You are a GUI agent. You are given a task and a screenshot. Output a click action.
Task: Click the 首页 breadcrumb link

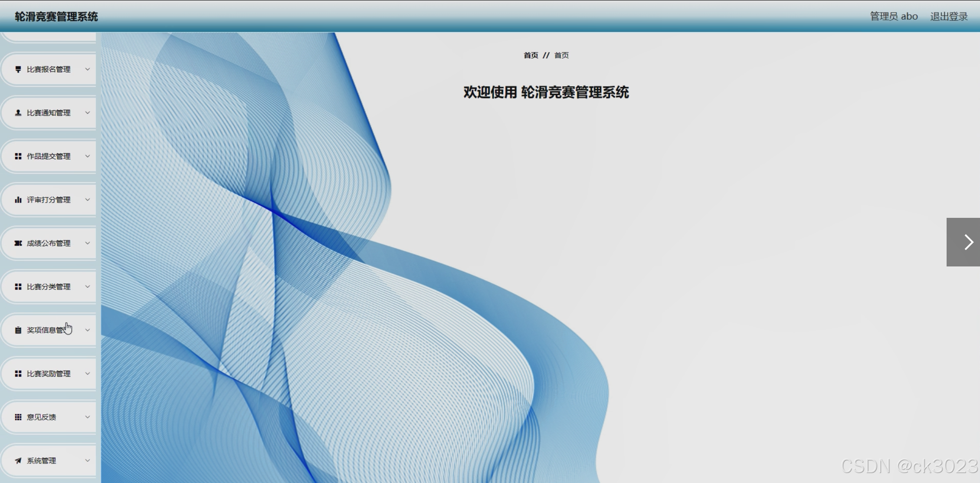click(x=531, y=55)
